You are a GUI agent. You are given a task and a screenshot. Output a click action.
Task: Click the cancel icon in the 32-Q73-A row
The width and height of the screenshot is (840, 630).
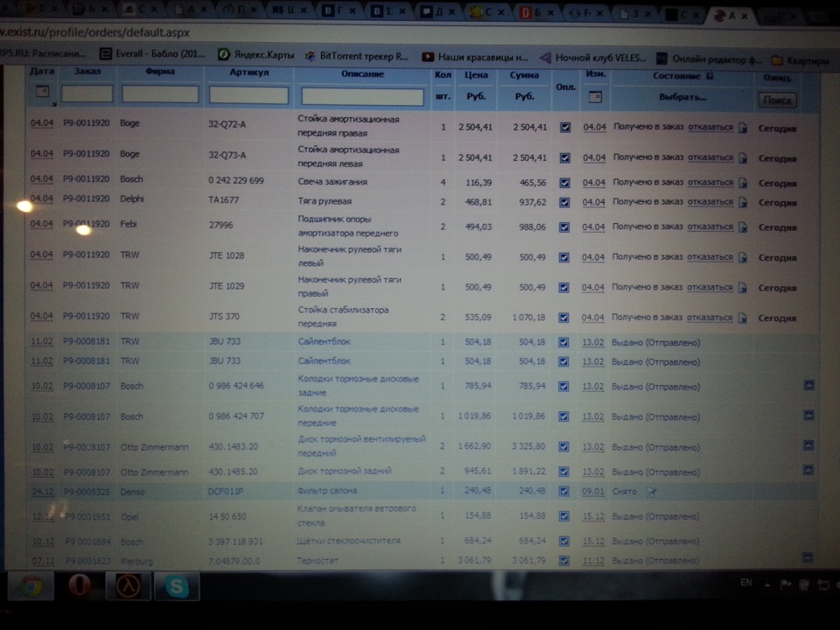743,158
